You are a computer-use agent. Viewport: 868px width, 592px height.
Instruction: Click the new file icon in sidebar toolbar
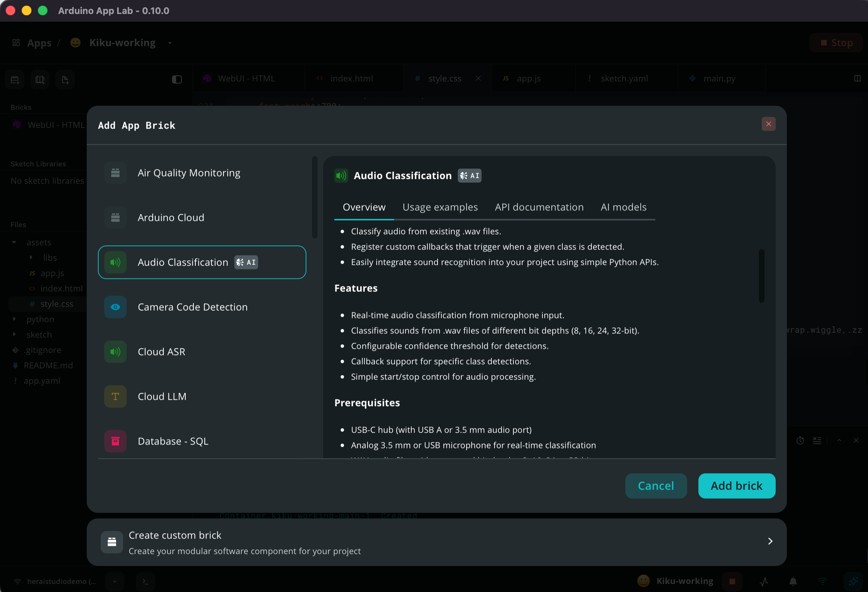65,80
